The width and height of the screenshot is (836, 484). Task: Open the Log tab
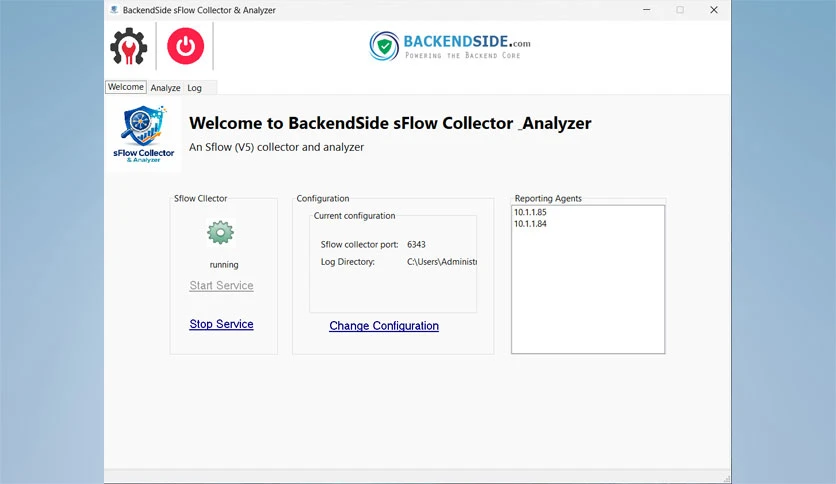point(195,88)
